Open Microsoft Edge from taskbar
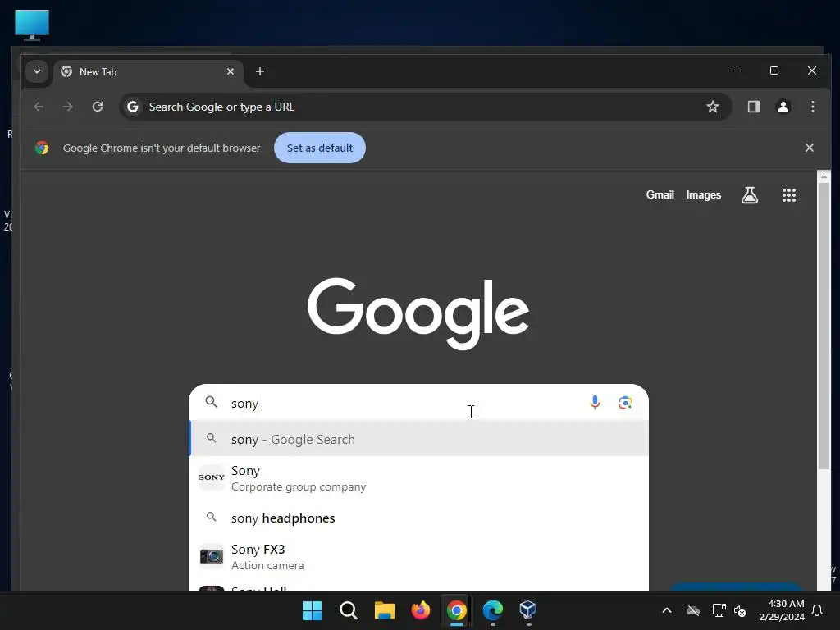Image resolution: width=840 pixels, height=630 pixels. (493, 610)
